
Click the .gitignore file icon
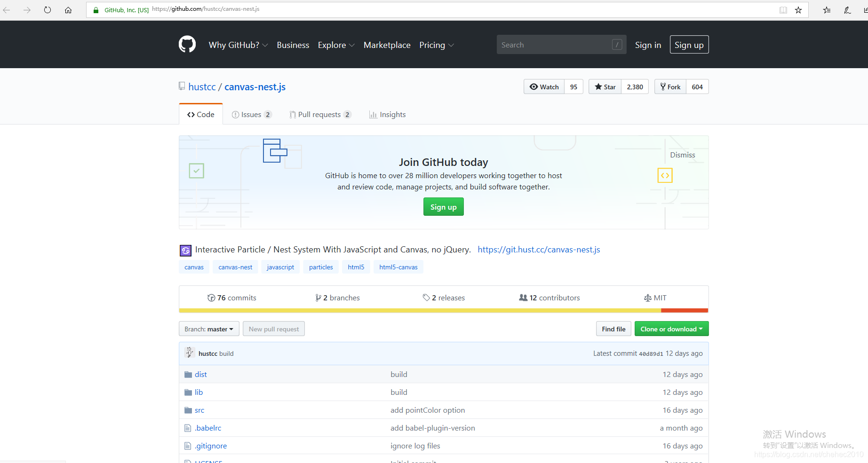(188, 446)
